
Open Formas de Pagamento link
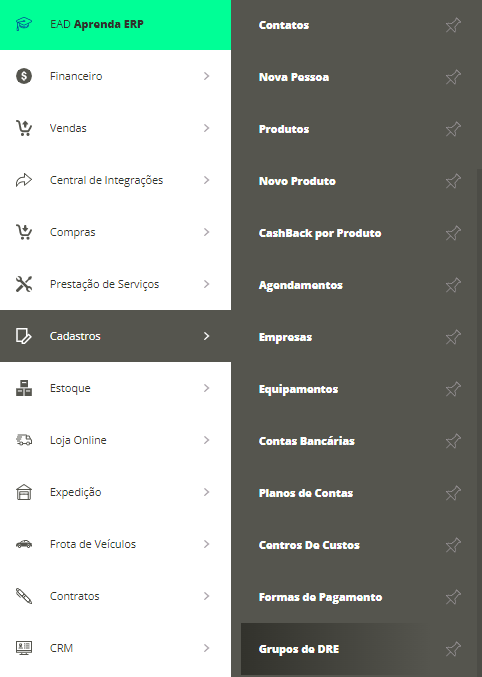tap(320, 597)
